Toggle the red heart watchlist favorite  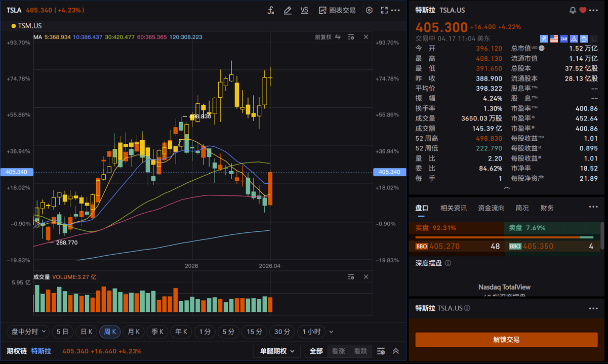tap(583, 10)
